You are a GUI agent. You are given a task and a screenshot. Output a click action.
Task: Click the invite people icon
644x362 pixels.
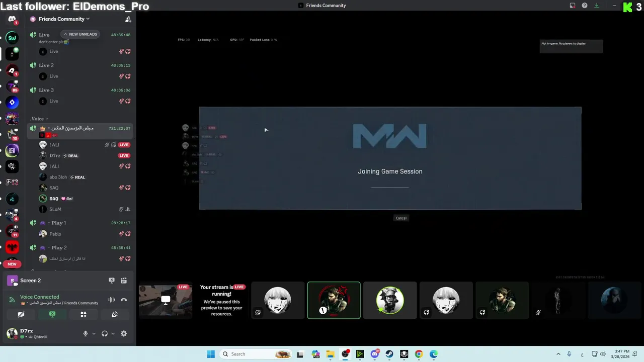click(128, 19)
